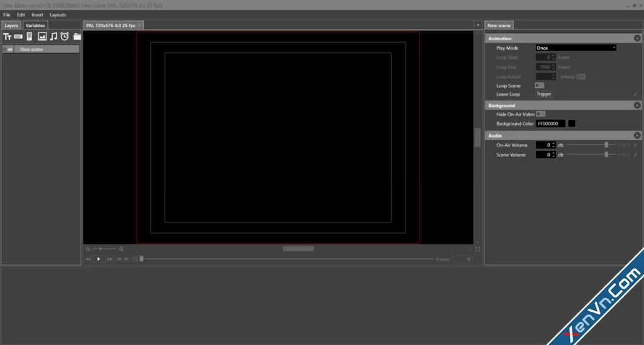This screenshot has height=345, width=644.
Task: Adjust the Loop End frame stepper arrows
Action: (x=553, y=67)
